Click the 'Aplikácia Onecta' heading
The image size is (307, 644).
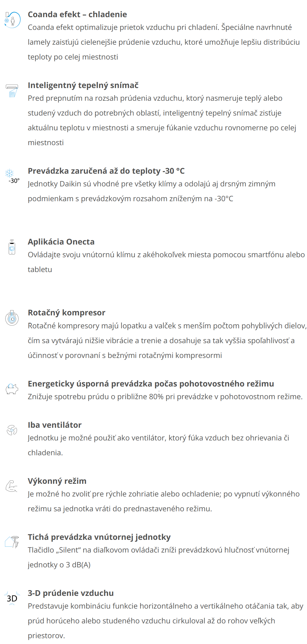61,242
